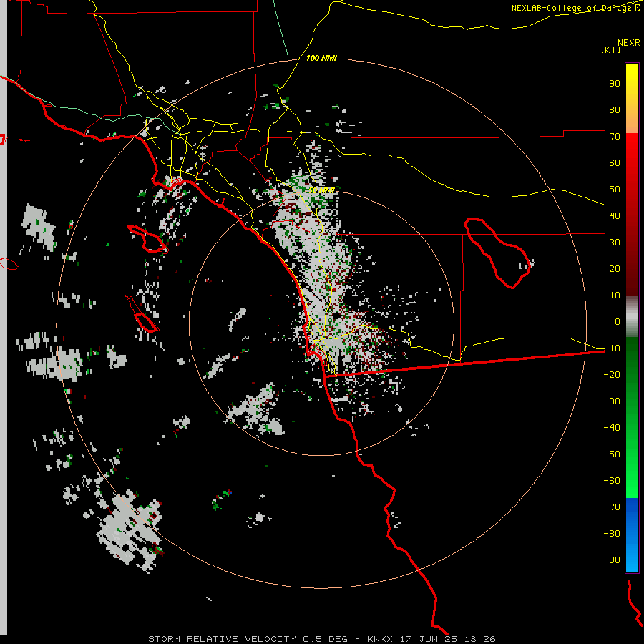Image resolution: width=644 pixels, height=644 pixels.
Task: Click the -30 value on velocity scale
Action: (612, 401)
